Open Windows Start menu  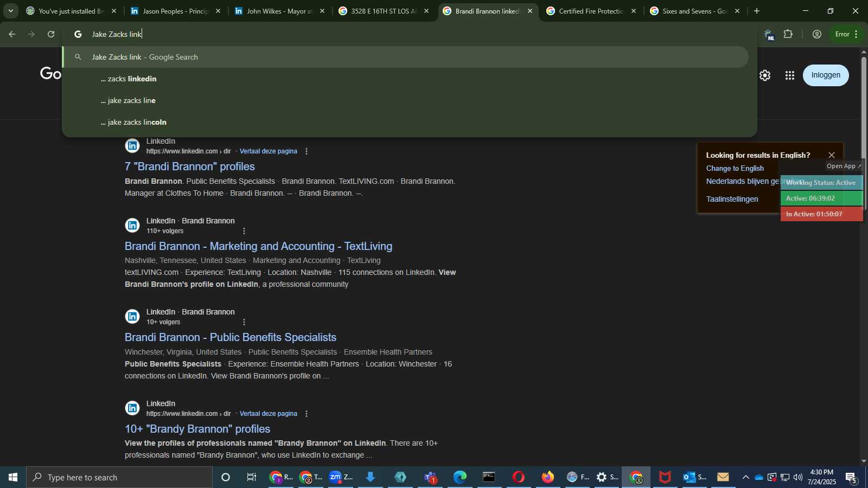13,477
